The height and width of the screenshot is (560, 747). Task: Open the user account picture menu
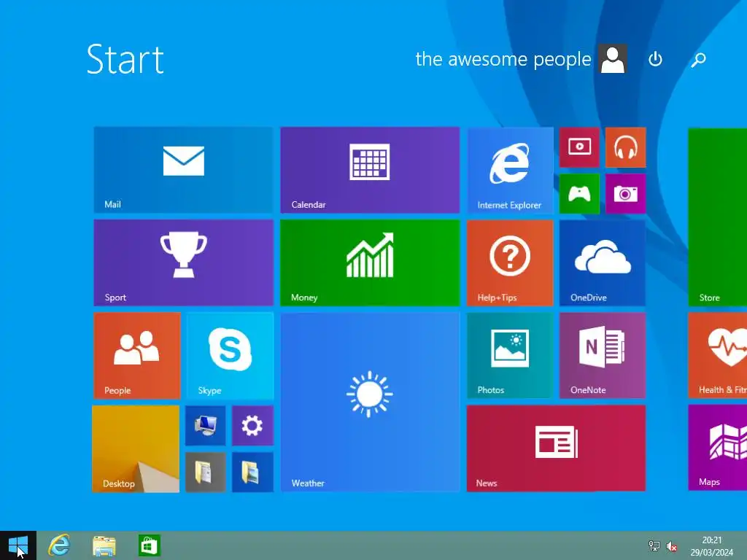(x=613, y=59)
